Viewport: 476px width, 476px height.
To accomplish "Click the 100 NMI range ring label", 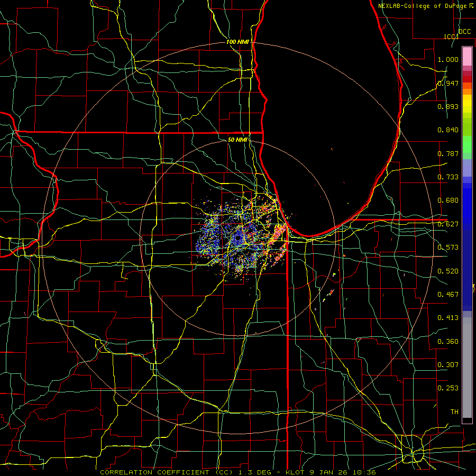I will (x=237, y=42).
